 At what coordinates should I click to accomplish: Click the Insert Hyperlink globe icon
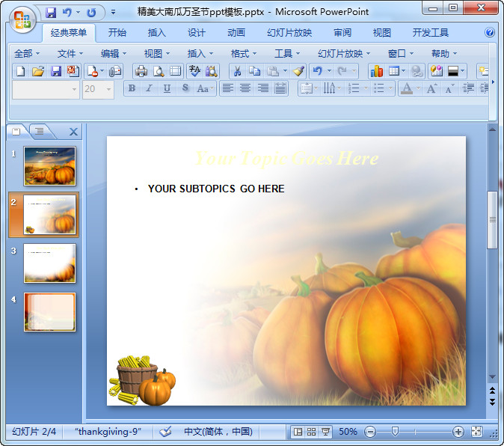[x=417, y=71]
